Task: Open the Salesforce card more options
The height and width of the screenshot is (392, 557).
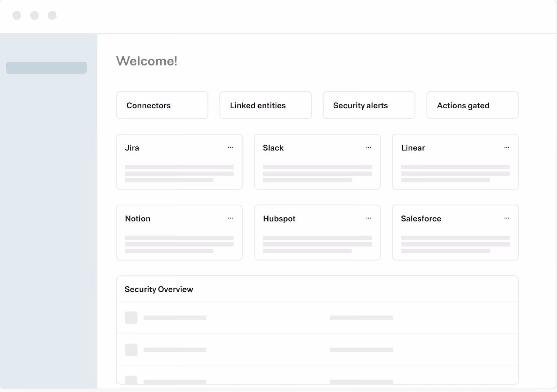Action: point(507,218)
